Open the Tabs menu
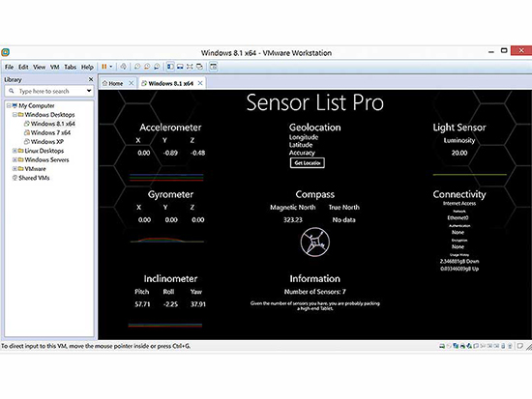This screenshot has height=399, width=532. 71,67
